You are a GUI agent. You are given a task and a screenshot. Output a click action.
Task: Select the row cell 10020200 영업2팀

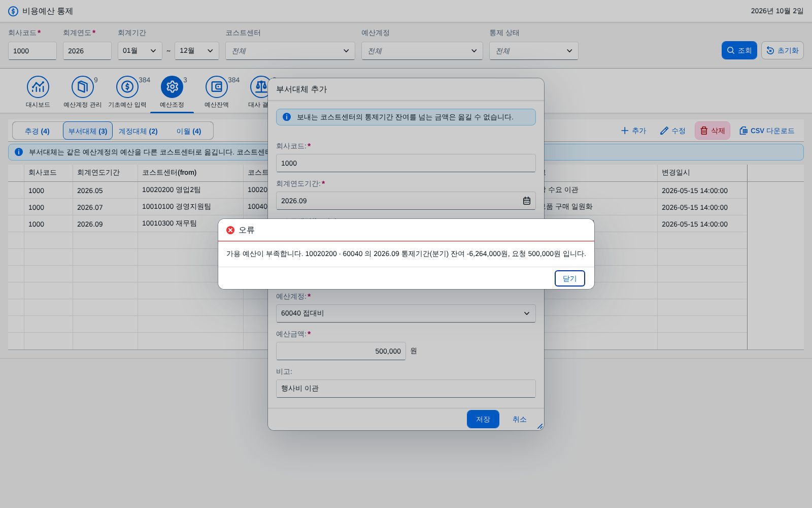click(x=190, y=190)
